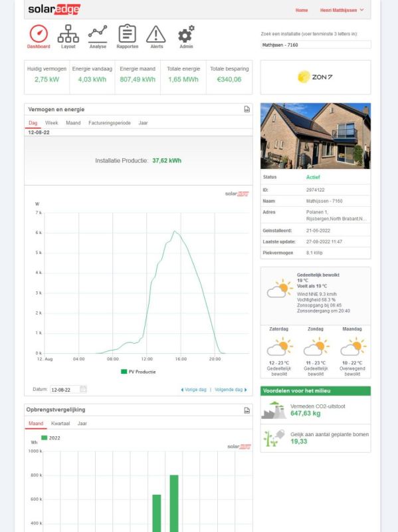Open the Analyse line chart icon
The width and height of the screenshot is (398, 532).
98,33
